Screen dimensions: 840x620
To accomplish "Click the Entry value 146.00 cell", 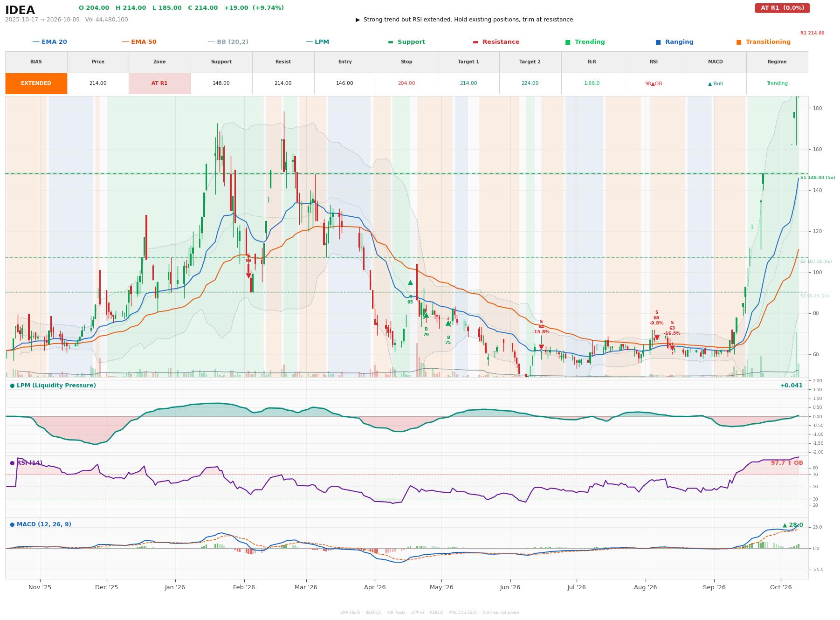I will click(x=345, y=83).
